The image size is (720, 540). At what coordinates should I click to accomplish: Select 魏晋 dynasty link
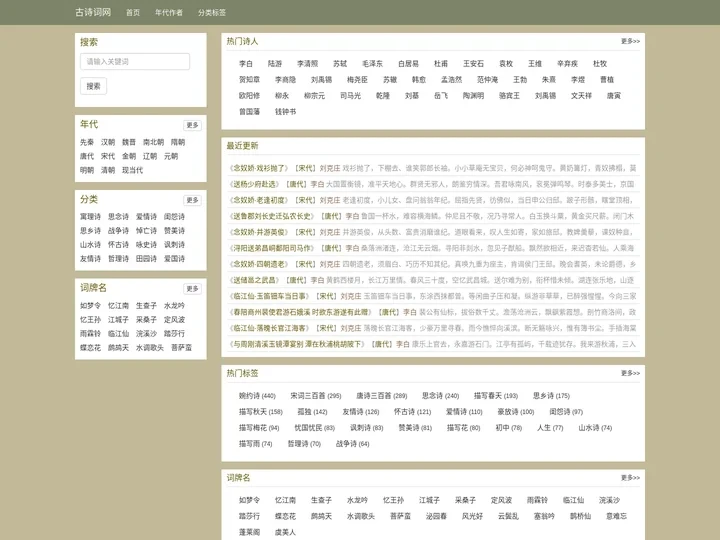tap(129, 142)
